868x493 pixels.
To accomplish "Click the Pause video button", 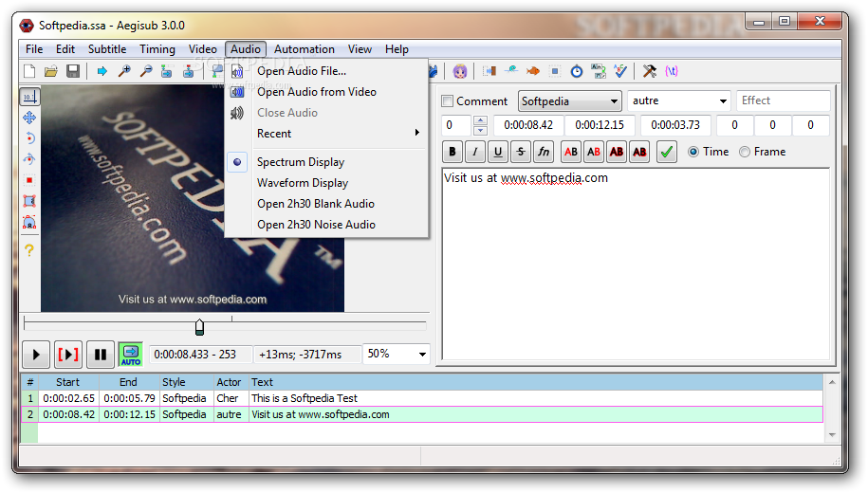I will [101, 355].
